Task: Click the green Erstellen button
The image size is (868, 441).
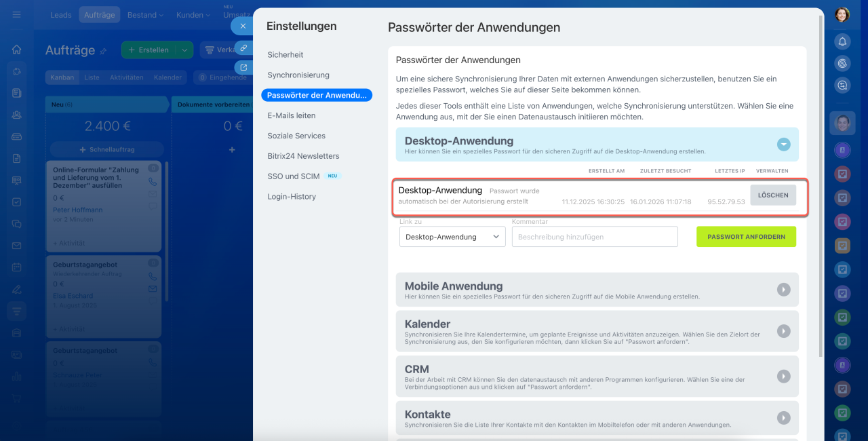Action: 149,50
